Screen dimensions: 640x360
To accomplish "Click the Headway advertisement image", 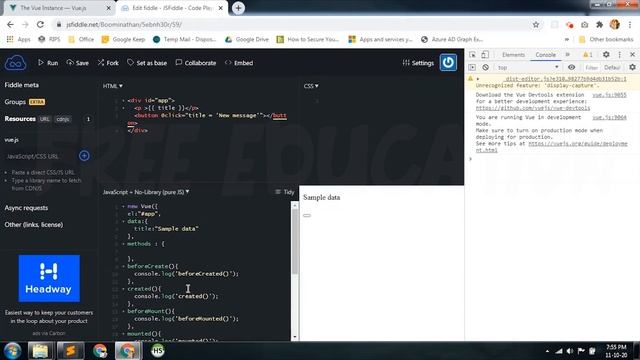I will click(x=49, y=278).
